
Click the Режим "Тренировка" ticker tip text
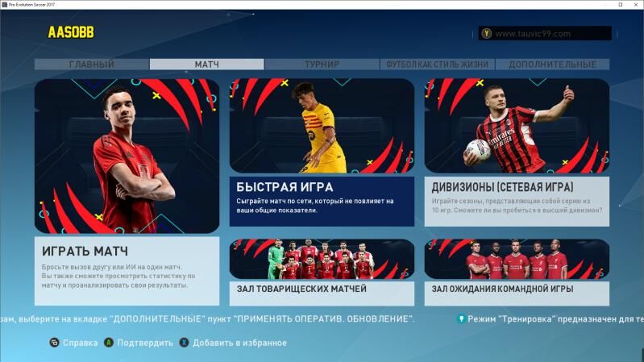tap(555, 318)
